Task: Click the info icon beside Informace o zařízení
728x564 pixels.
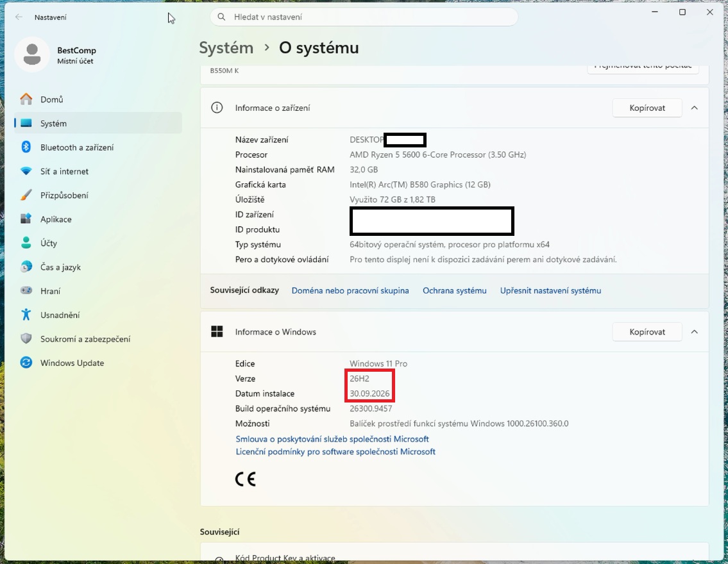Action: pos(217,108)
